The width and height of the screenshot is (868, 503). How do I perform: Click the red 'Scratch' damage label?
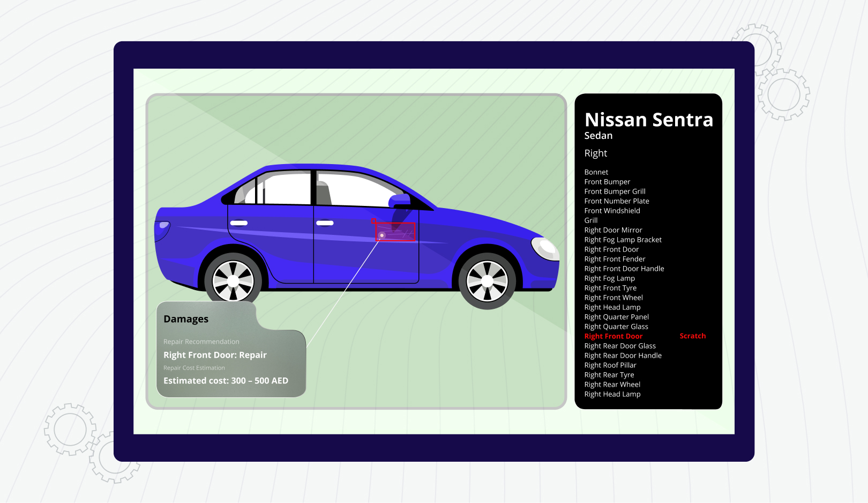[x=693, y=336]
